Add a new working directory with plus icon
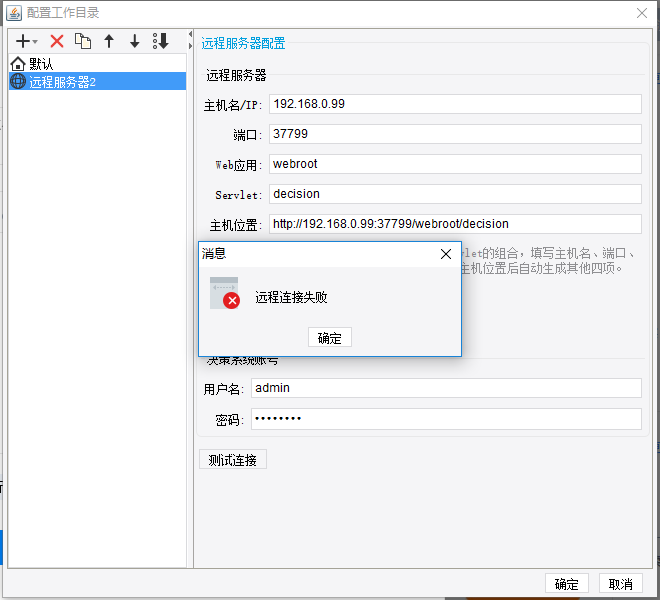 23,41
